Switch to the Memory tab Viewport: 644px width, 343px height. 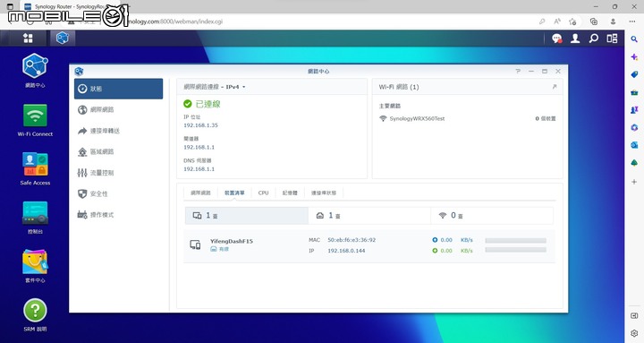coord(290,193)
